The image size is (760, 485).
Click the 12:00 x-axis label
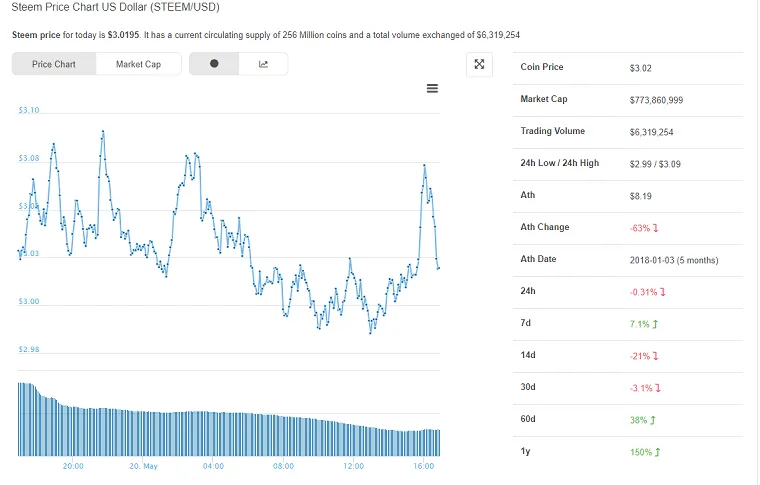coord(353,466)
